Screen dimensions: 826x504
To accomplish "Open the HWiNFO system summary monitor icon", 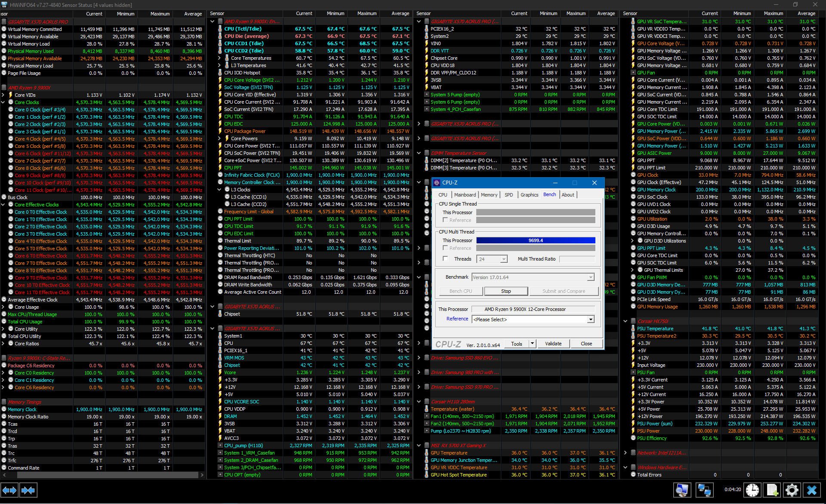I will 682,490.
